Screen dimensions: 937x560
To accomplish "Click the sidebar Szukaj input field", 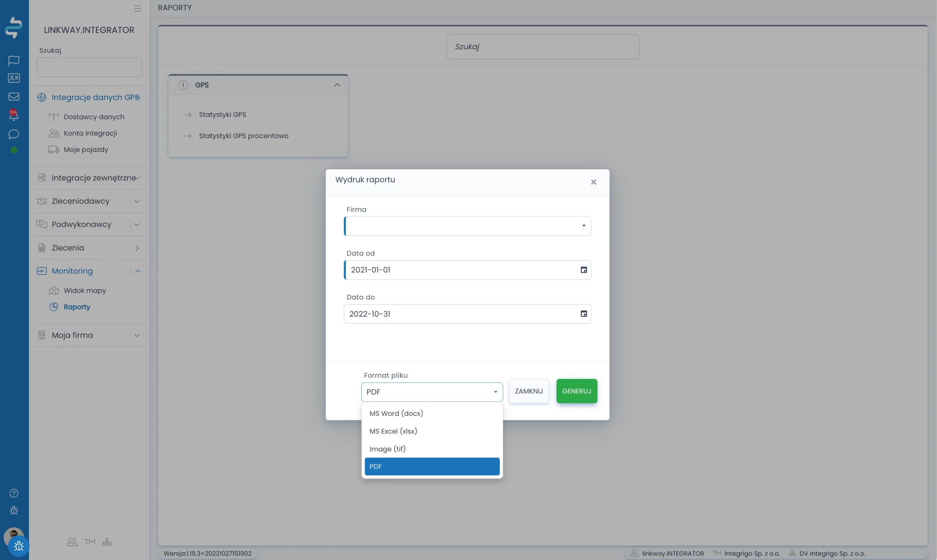I will 89,67.
